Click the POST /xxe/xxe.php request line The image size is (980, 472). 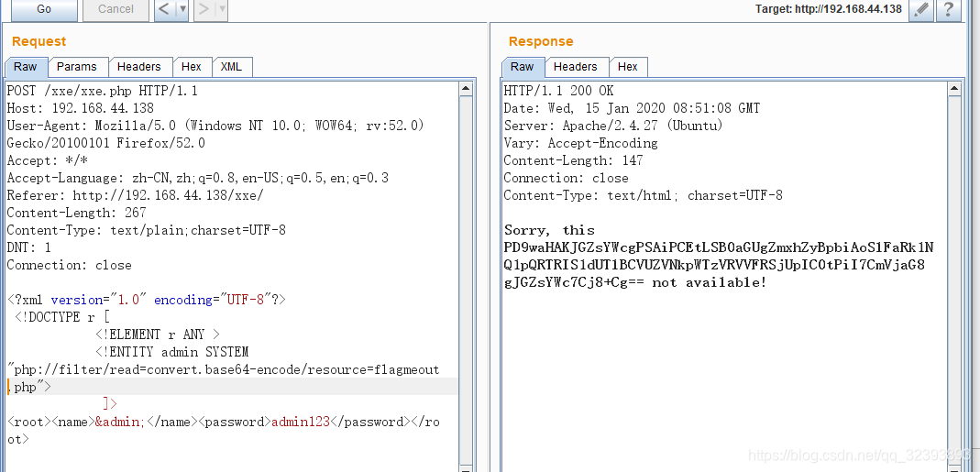(x=103, y=92)
